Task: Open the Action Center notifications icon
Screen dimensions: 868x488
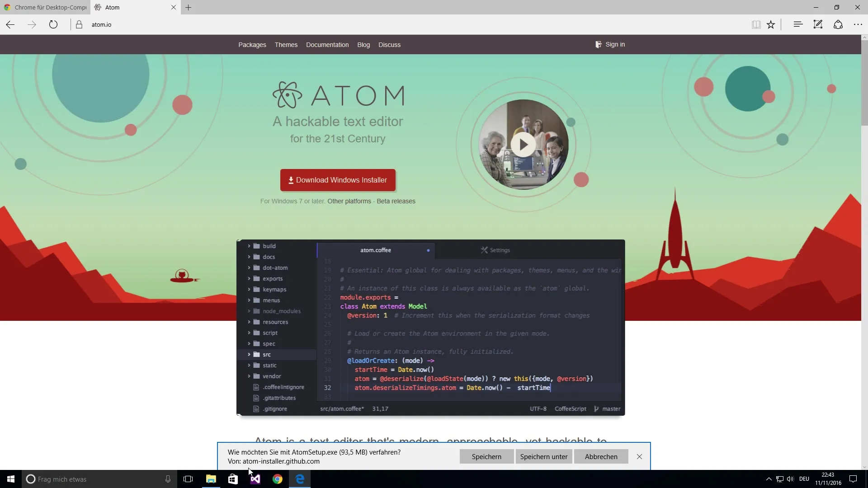Action: click(x=853, y=479)
